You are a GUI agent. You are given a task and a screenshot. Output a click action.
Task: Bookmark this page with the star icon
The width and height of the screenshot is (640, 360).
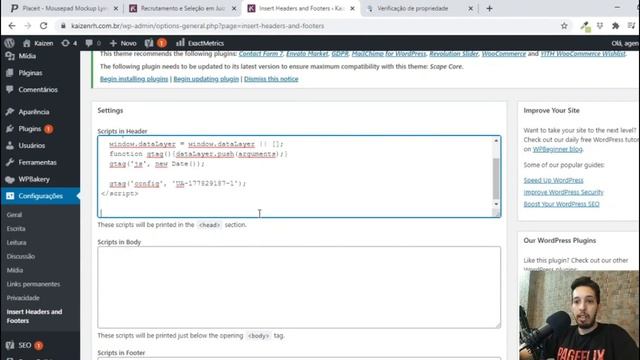click(564, 26)
